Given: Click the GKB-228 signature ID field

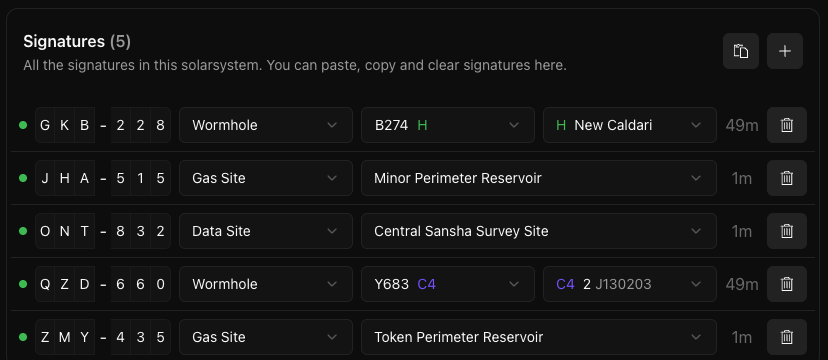Looking at the screenshot, I should point(103,125).
